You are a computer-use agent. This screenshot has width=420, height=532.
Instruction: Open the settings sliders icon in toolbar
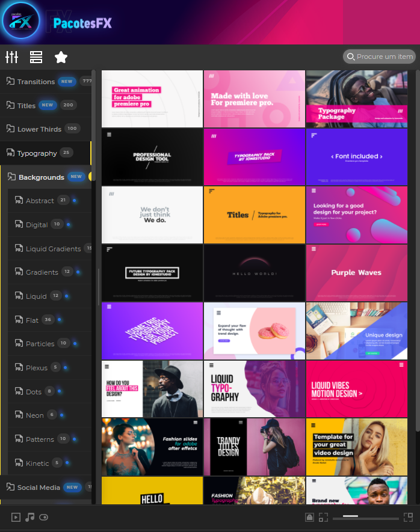[12, 57]
